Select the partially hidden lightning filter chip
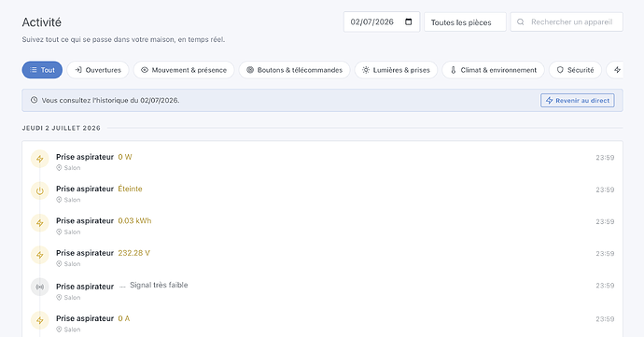The height and width of the screenshot is (337, 644). (x=615, y=70)
